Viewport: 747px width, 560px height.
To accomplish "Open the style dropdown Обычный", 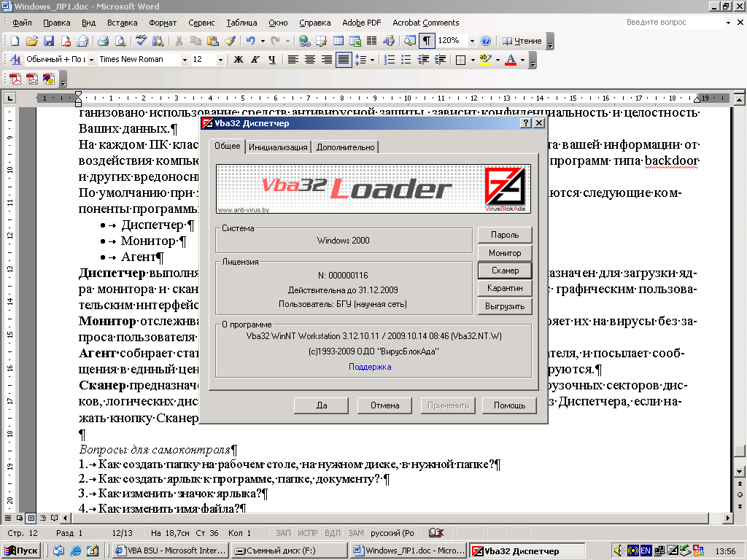I will pos(91,60).
